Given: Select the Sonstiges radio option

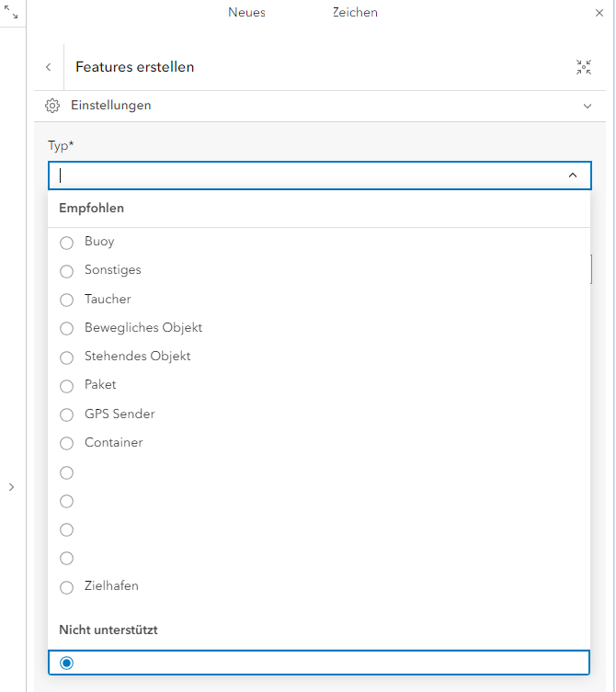Looking at the screenshot, I should coord(67,271).
